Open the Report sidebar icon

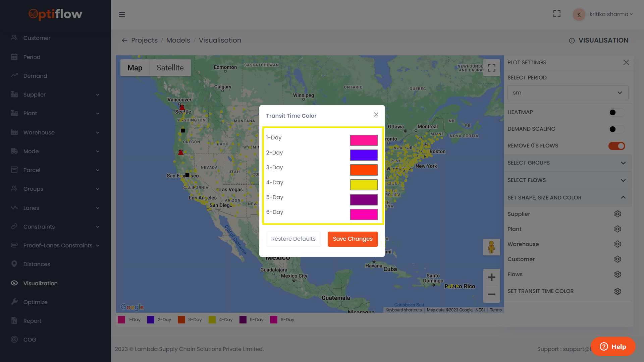click(x=14, y=321)
